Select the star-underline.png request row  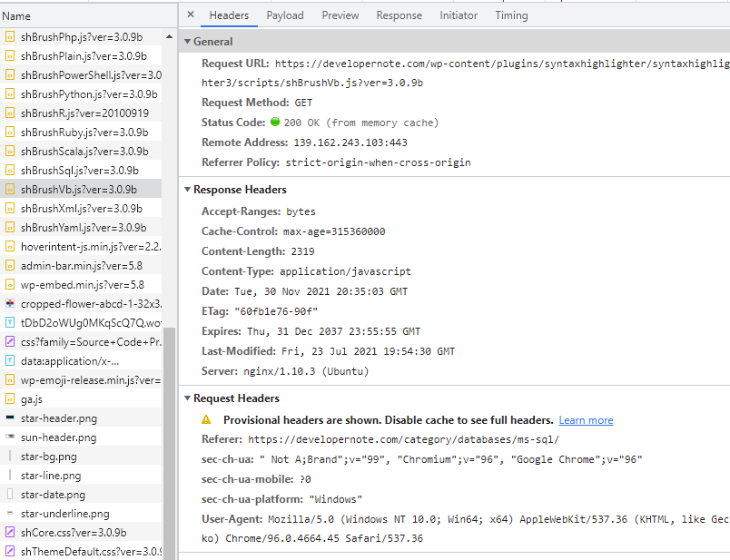point(81,514)
